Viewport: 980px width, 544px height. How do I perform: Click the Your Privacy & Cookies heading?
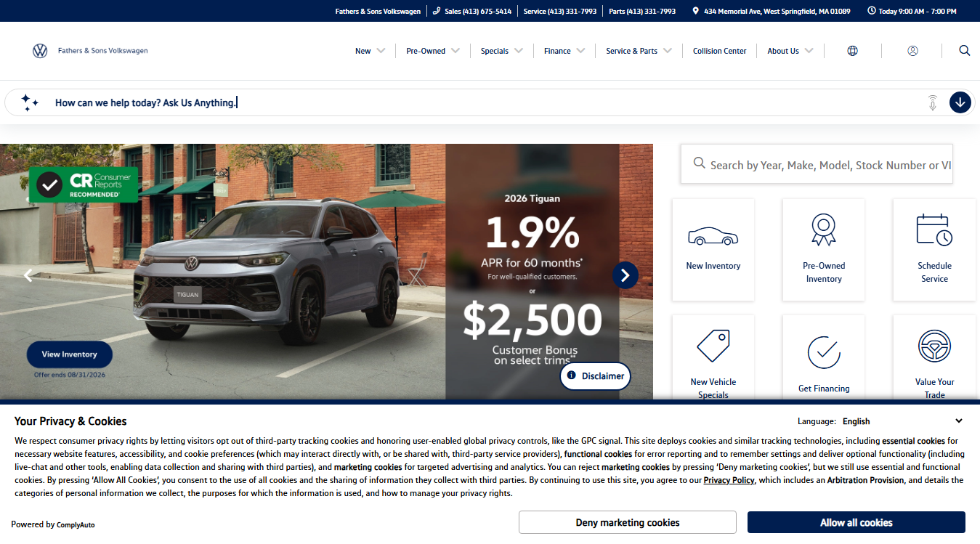tap(70, 421)
